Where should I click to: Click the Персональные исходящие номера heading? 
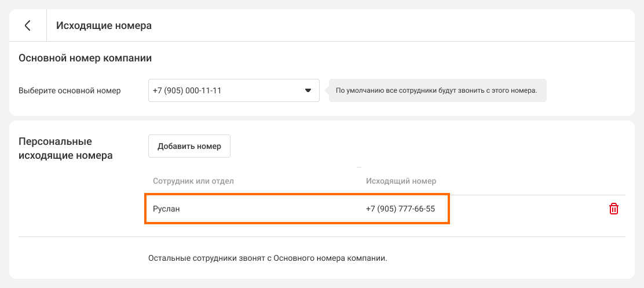click(x=65, y=148)
